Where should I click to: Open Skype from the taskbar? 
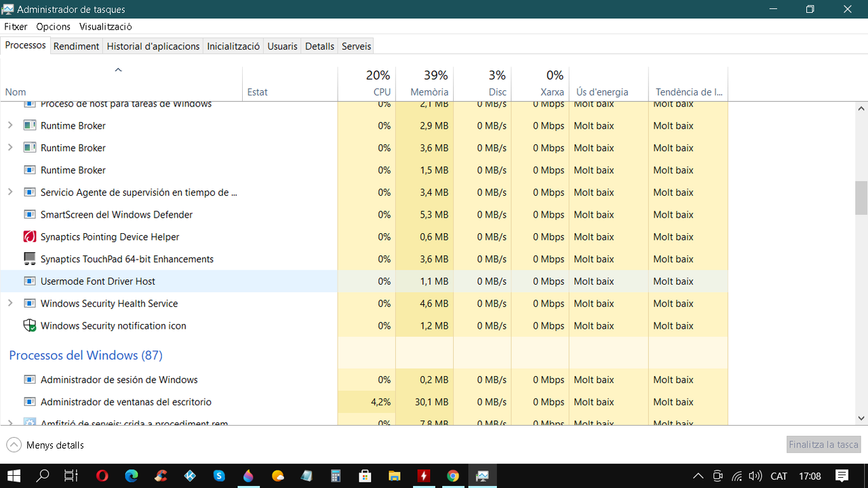219,476
